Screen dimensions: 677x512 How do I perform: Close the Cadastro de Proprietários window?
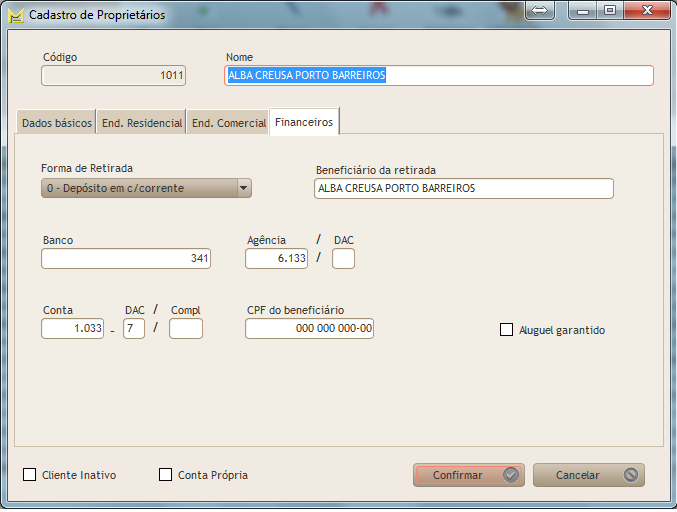click(645, 11)
